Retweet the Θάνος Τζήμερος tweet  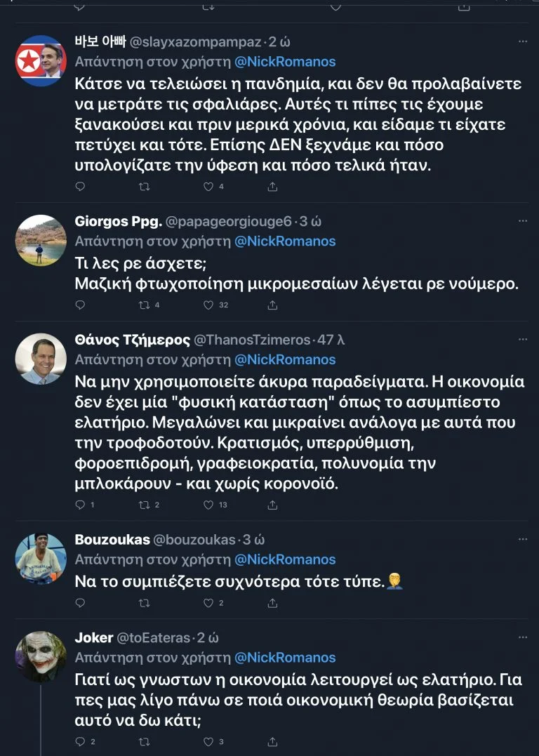tap(144, 505)
